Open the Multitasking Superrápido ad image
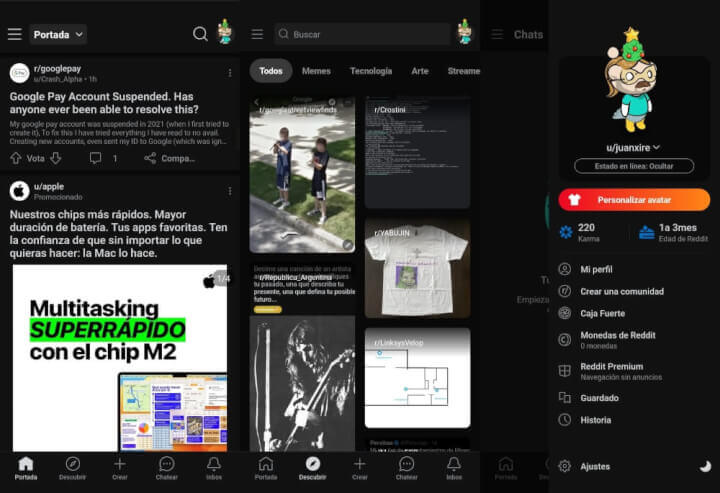 point(120,358)
